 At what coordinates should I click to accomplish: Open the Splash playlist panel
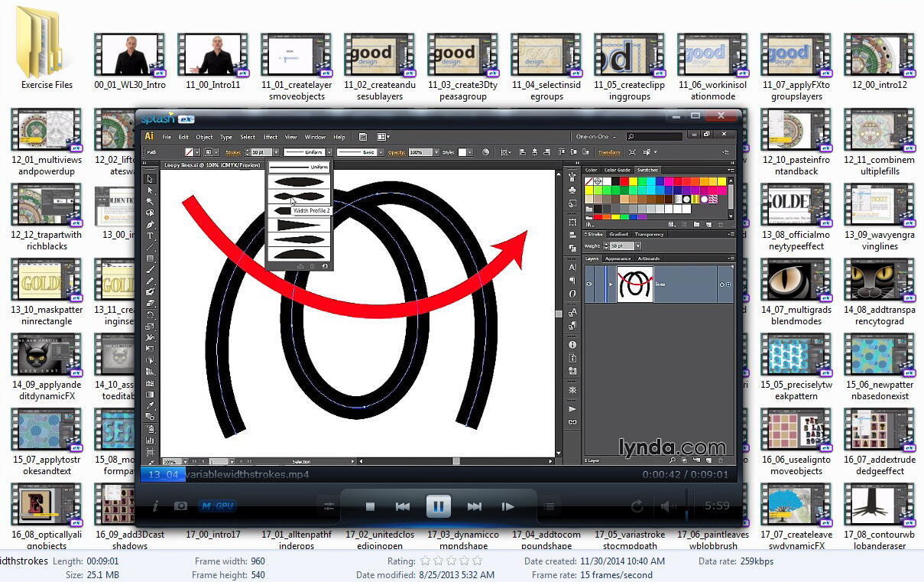pyautogui.click(x=548, y=506)
